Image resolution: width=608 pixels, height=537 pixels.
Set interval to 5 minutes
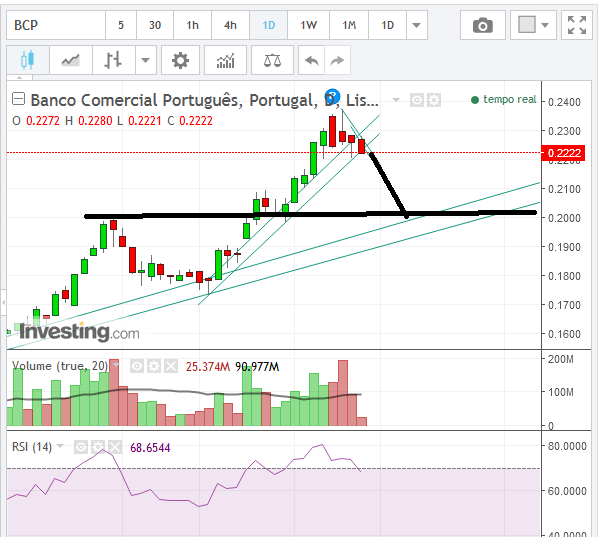pos(121,26)
